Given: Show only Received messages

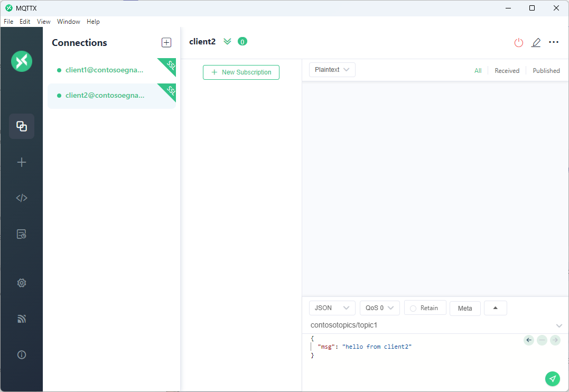Looking at the screenshot, I should point(507,71).
